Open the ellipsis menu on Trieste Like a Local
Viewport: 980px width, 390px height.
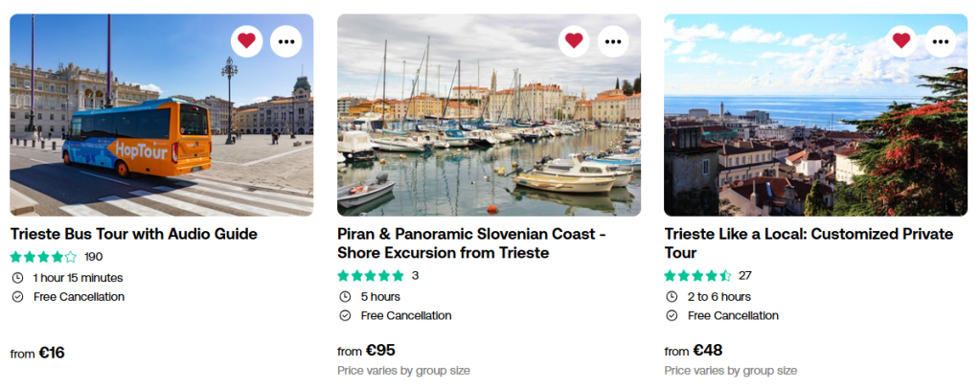pos(941,41)
